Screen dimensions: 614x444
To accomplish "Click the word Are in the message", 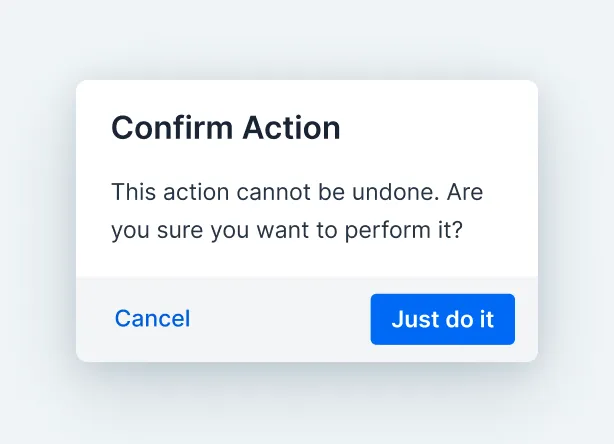I will pyautogui.click(x=464, y=191).
